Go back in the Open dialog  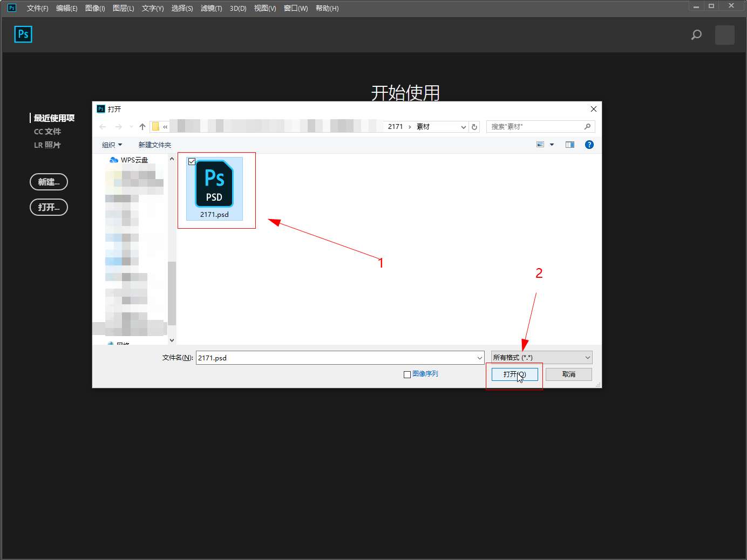(x=103, y=127)
